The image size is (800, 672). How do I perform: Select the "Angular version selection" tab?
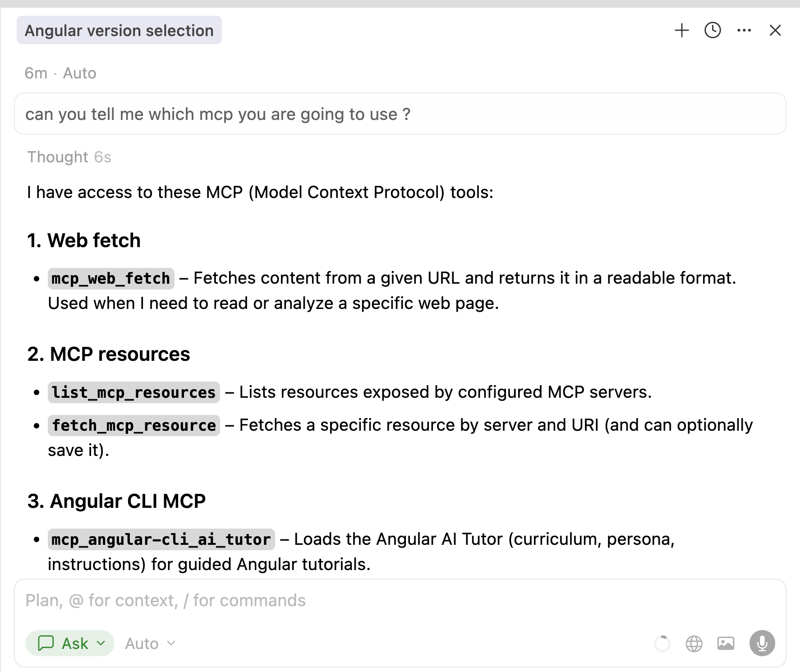point(119,30)
